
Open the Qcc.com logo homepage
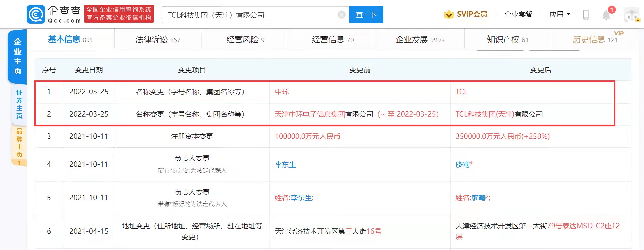[x=54, y=14]
